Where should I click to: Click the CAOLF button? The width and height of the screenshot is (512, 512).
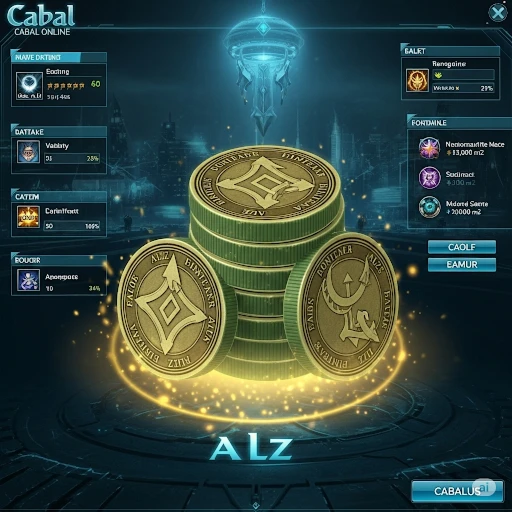pos(462,247)
